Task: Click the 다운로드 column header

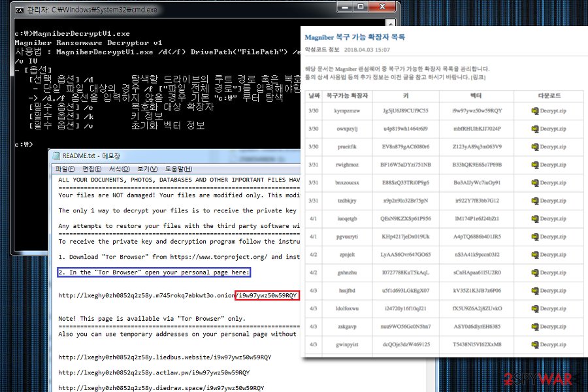Action: [x=549, y=95]
